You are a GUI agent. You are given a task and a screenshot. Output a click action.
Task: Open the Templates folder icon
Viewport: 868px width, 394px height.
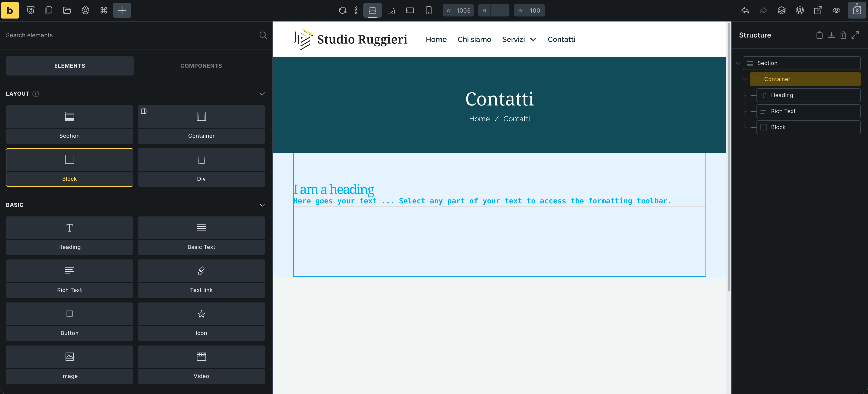(x=67, y=10)
